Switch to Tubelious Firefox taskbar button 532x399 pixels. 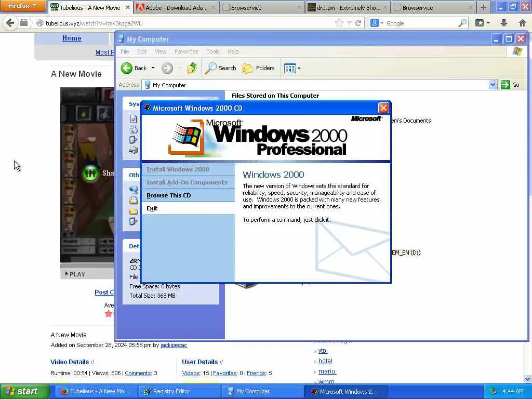tap(96, 392)
